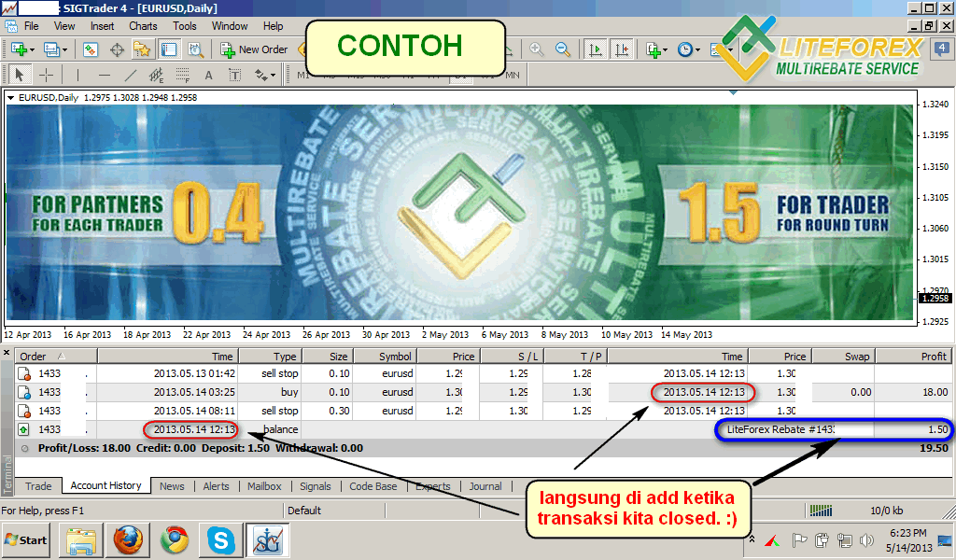The image size is (956, 560).
Task: Expand the Indicators dropdown arrow
Action: (x=665, y=49)
